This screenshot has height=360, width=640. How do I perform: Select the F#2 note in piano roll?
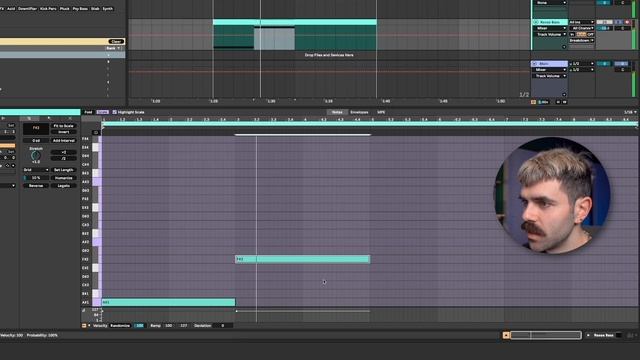(x=302, y=259)
